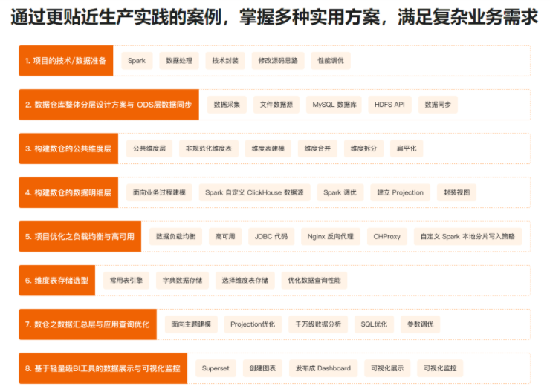Image resolution: width=550 pixels, height=392 pixels.
Task: Click "Spark 自定义 ClickHouse 数据源" tag
Action: 254,192
